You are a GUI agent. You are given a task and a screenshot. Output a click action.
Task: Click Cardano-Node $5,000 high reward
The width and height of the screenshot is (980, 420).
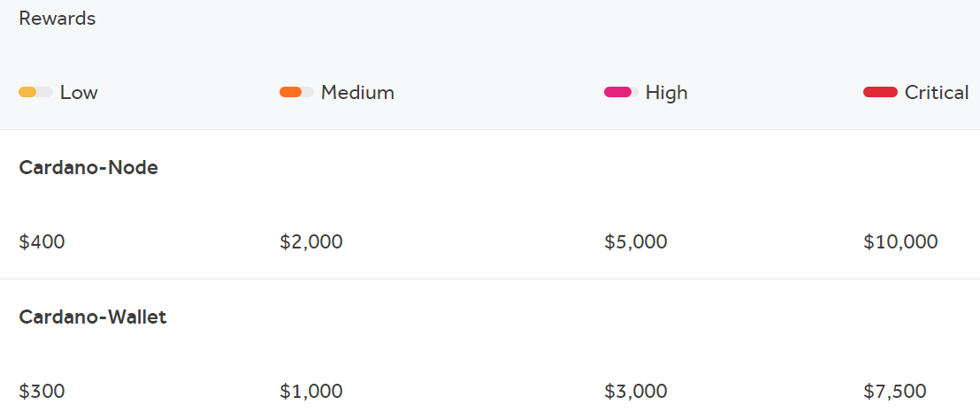(x=636, y=242)
